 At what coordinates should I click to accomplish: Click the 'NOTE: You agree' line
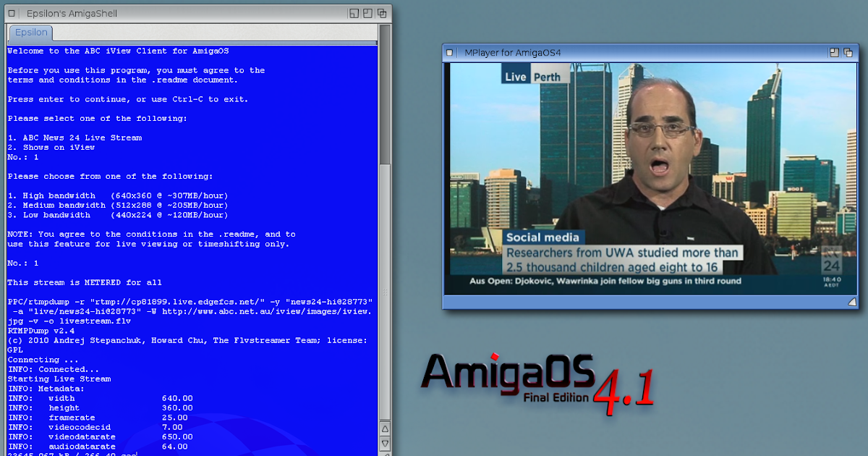pyautogui.click(x=151, y=235)
